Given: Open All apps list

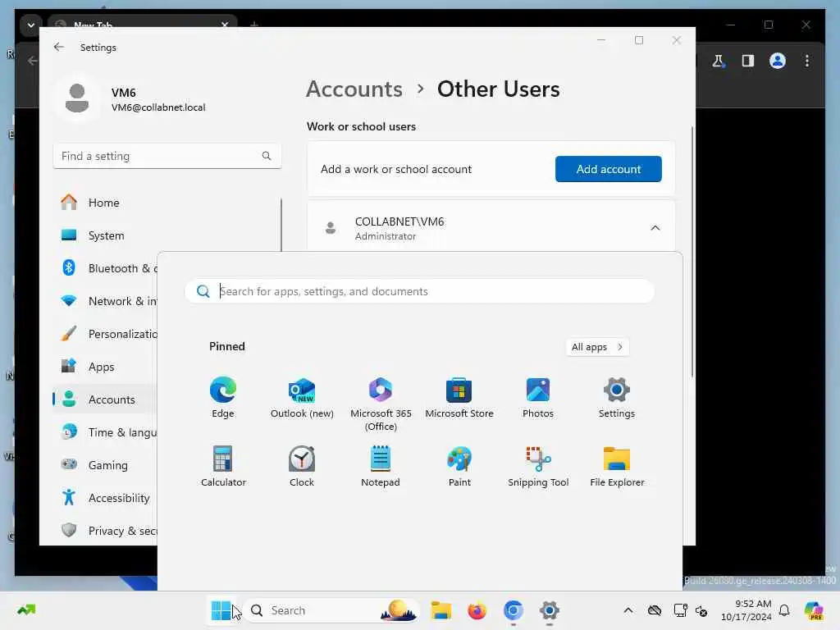Looking at the screenshot, I should coord(597,347).
